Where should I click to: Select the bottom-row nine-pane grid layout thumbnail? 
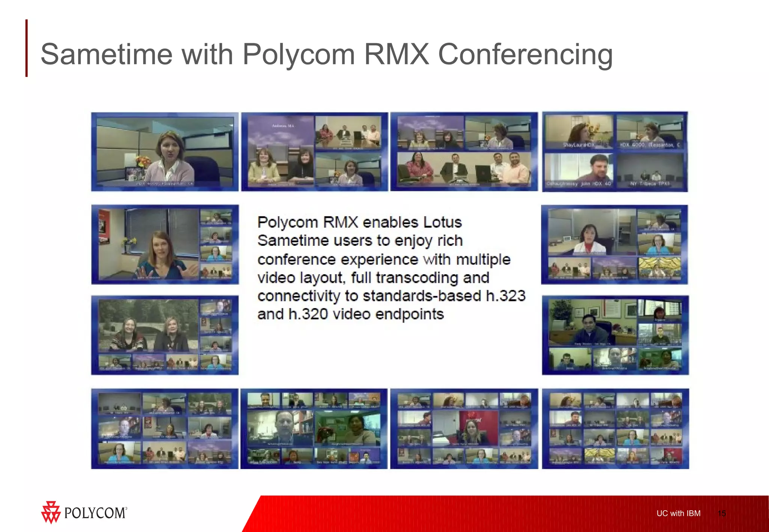(x=165, y=428)
